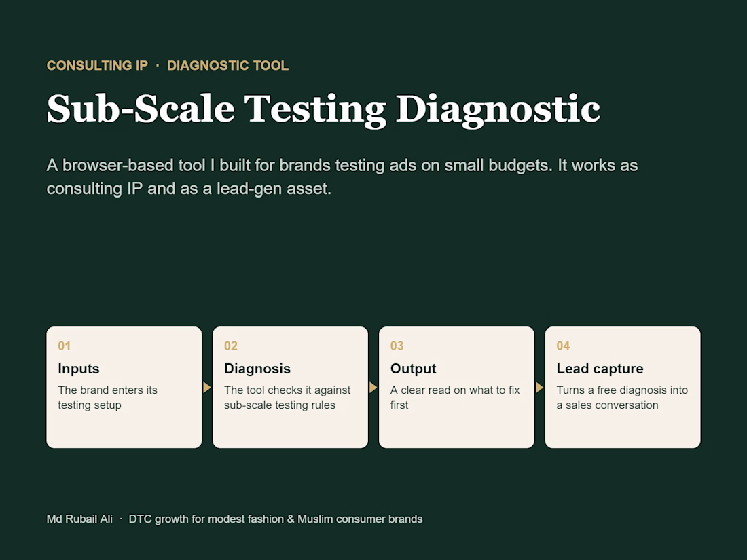The width and height of the screenshot is (747, 560).
Task: Select text "A clear read on what to fix first"
Action: [x=455, y=398]
